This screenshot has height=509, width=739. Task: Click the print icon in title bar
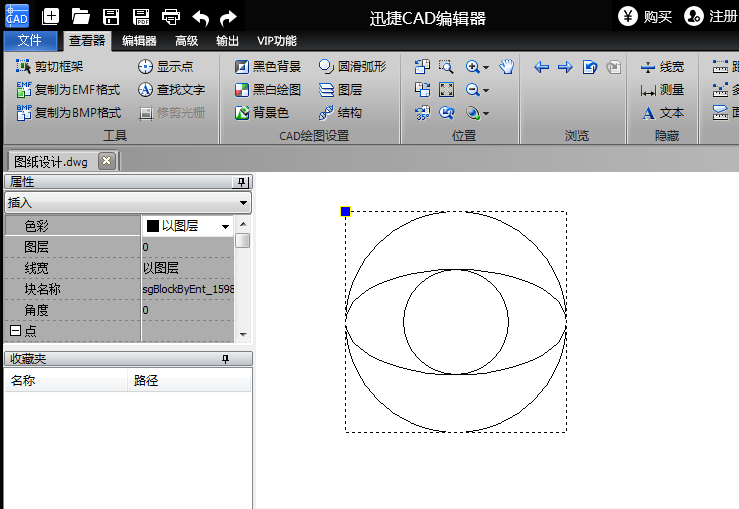tap(171, 16)
